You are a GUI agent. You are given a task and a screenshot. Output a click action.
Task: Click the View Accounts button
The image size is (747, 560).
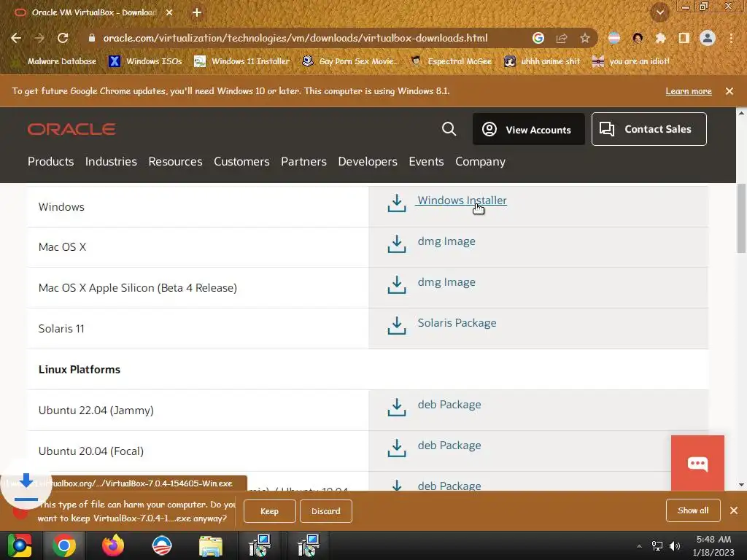[528, 129]
